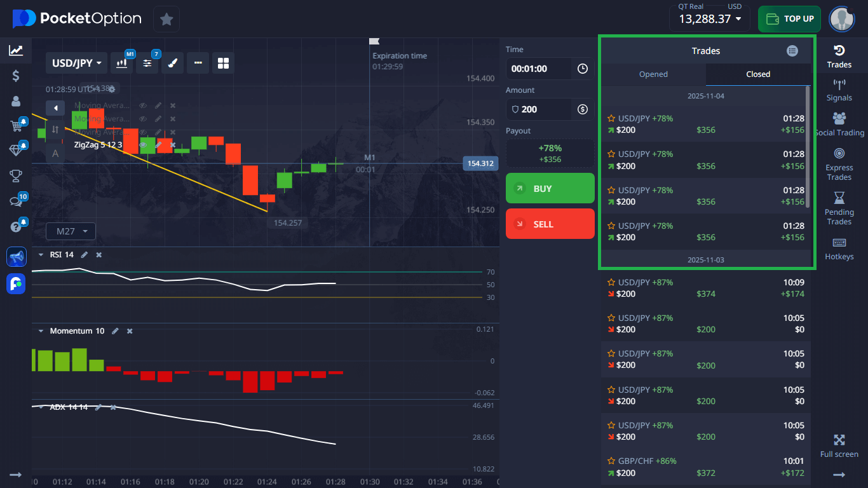Open the USD/JPY currency pair dropdown
Viewport: 868px width, 488px height.
pos(76,63)
